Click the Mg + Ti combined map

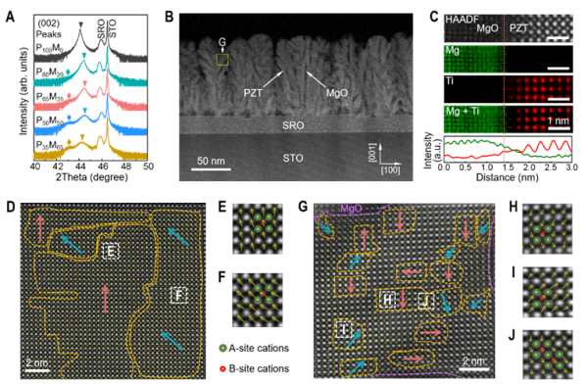pos(509,120)
